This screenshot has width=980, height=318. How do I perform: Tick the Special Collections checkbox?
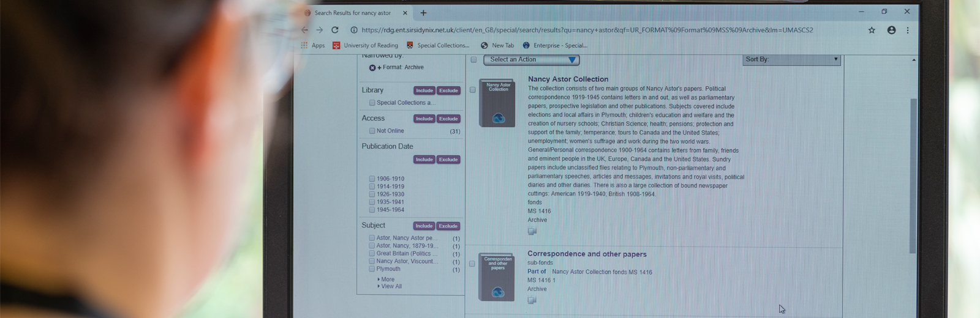[372, 103]
